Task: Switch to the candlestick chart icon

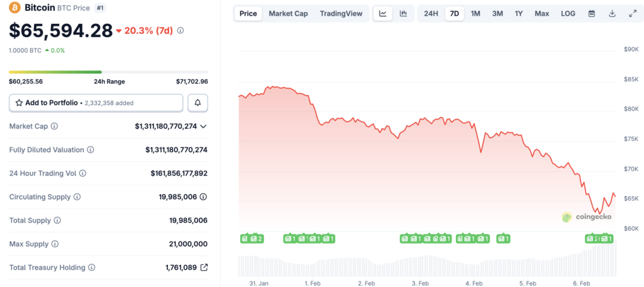Action: pyautogui.click(x=403, y=13)
